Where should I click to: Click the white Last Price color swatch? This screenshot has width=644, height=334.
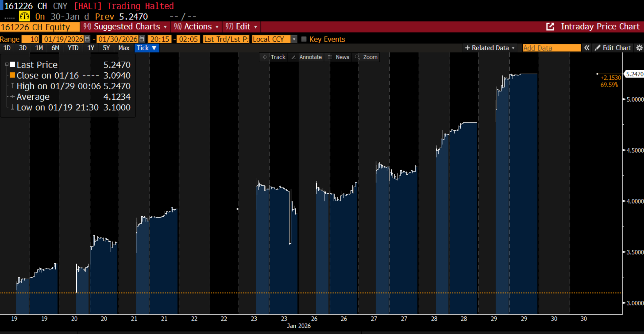pyautogui.click(x=12, y=65)
